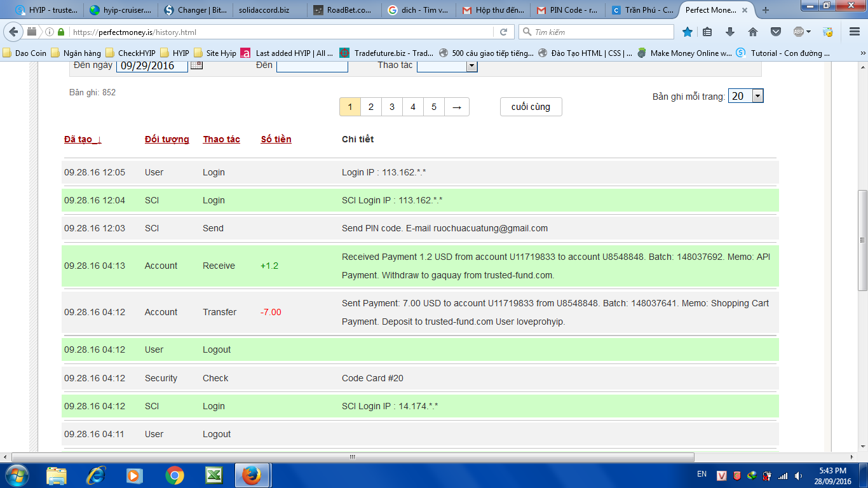The height and width of the screenshot is (488, 868).
Task: Open Excel from the taskbar
Action: 214,475
